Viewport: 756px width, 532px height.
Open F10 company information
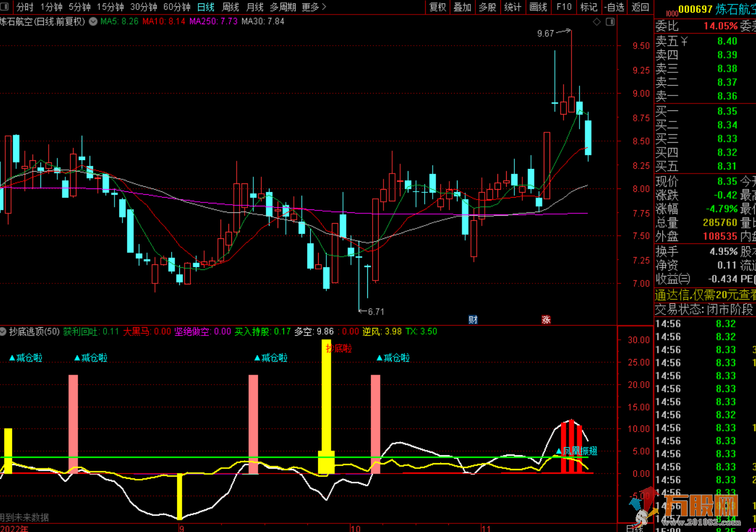coord(564,7)
